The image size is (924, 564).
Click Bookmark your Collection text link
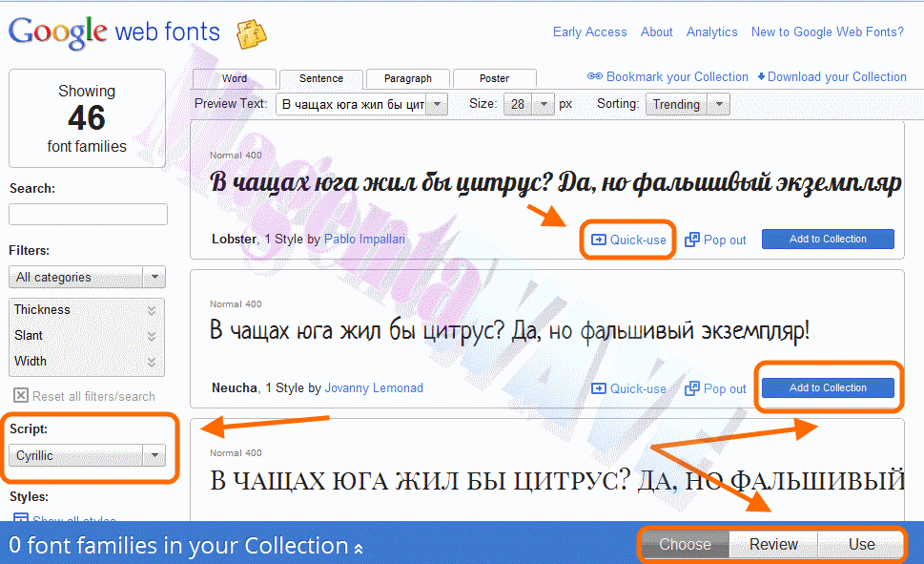(677, 76)
